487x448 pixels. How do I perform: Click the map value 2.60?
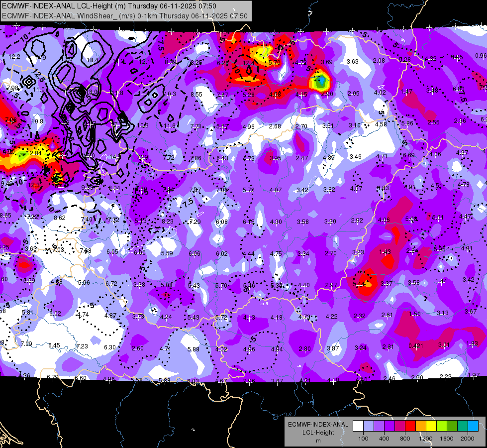click(138, 348)
